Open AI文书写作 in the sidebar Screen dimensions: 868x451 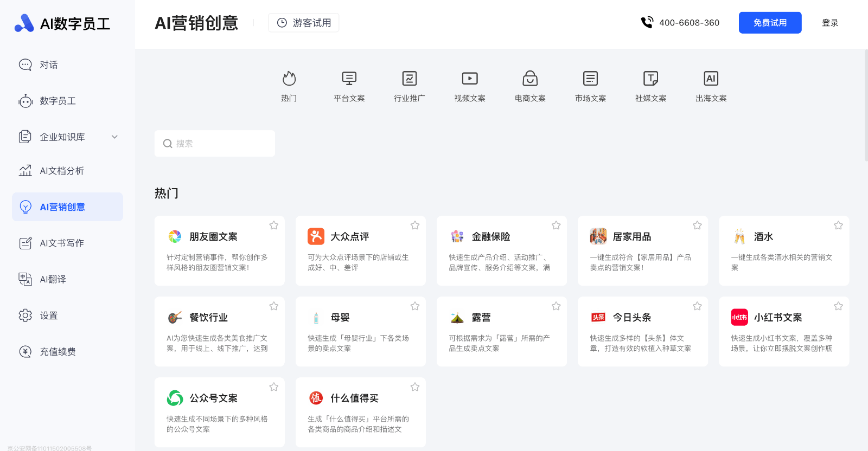(x=67, y=243)
